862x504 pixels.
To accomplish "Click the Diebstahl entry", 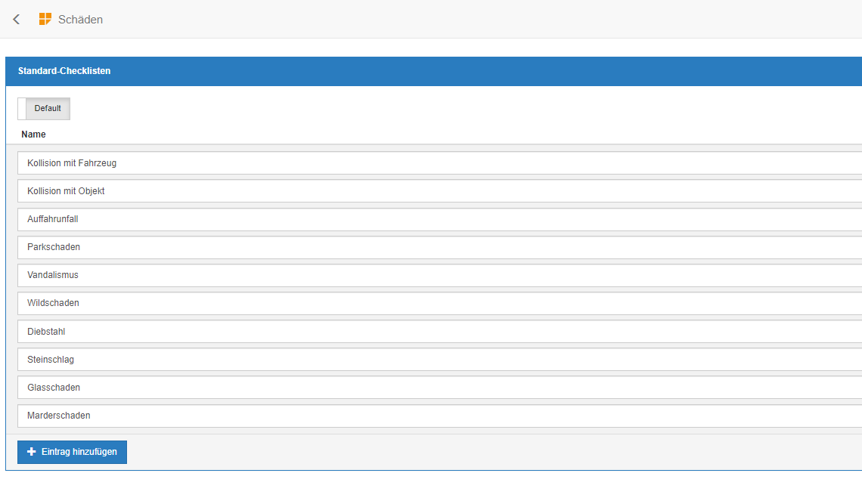I will click(x=439, y=332).
